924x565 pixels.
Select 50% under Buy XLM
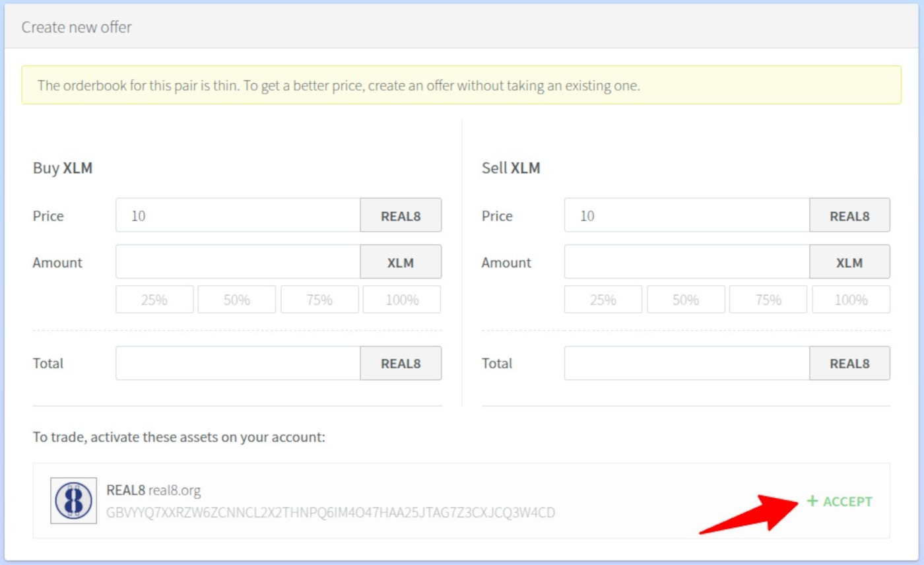pyautogui.click(x=237, y=300)
